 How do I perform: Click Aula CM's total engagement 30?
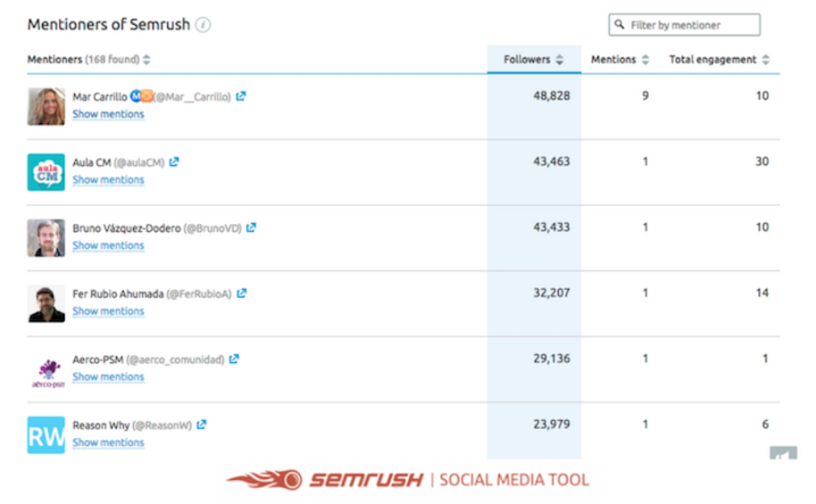tap(762, 161)
